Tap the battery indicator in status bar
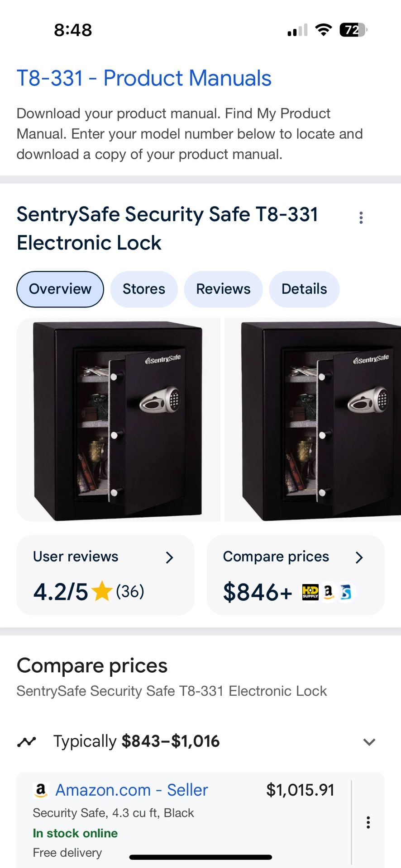The height and width of the screenshot is (868, 401). [x=353, y=30]
